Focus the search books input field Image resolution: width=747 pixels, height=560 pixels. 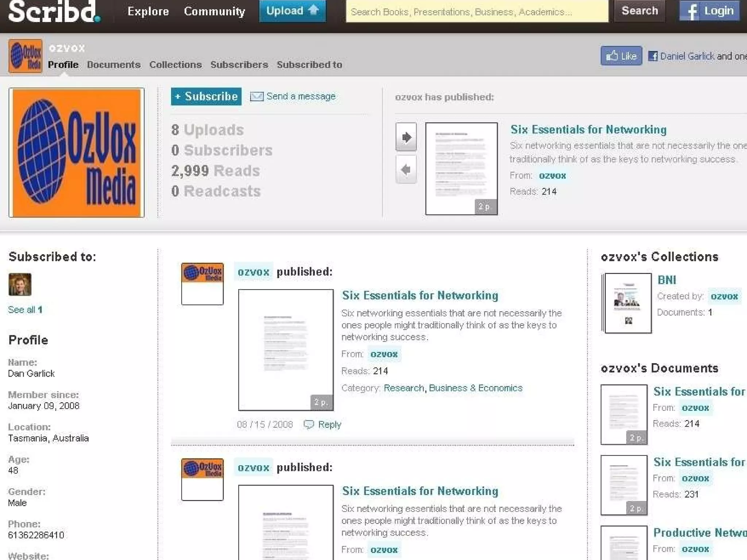click(477, 12)
